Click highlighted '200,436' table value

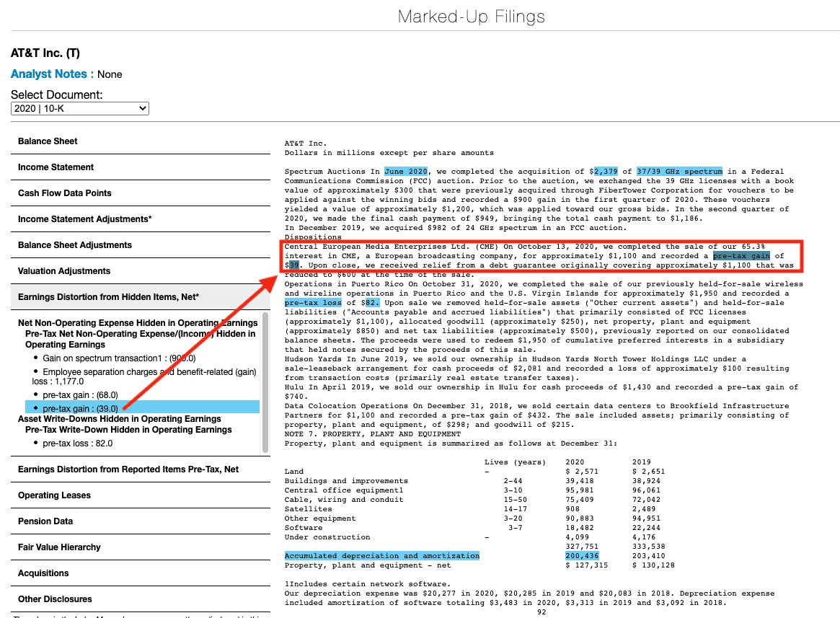pos(582,556)
